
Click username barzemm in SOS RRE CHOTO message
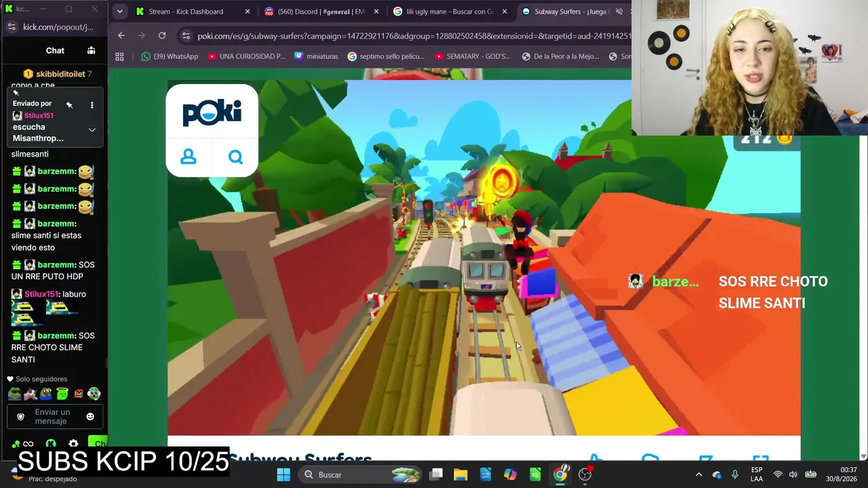pyautogui.click(x=57, y=335)
